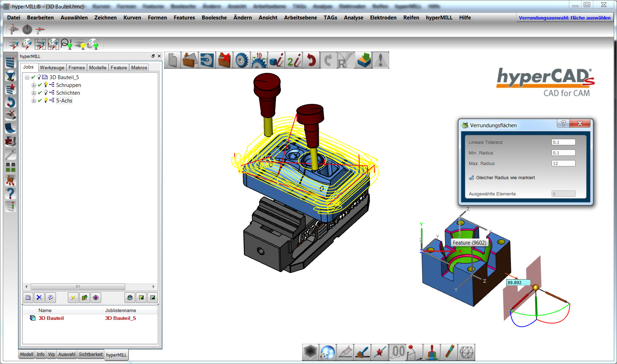This screenshot has height=364, width=617.
Task: Toggle the light bulb for 3D Bauteil_5
Action: (x=39, y=77)
